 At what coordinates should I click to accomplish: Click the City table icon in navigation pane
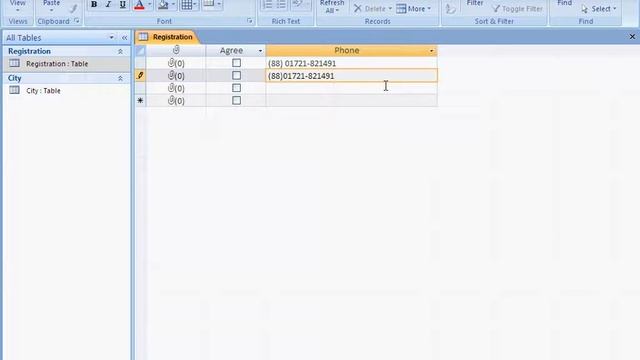coord(14,90)
